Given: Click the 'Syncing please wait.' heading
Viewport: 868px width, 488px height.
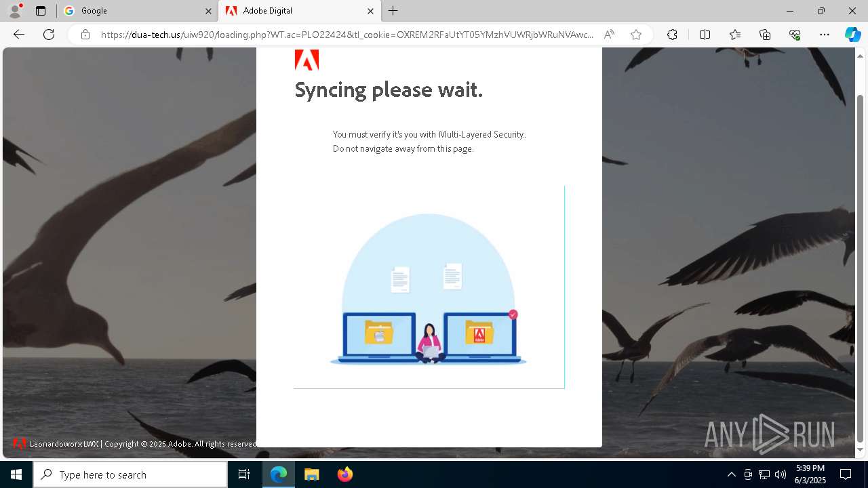Looking at the screenshot, I should point(389,89).
